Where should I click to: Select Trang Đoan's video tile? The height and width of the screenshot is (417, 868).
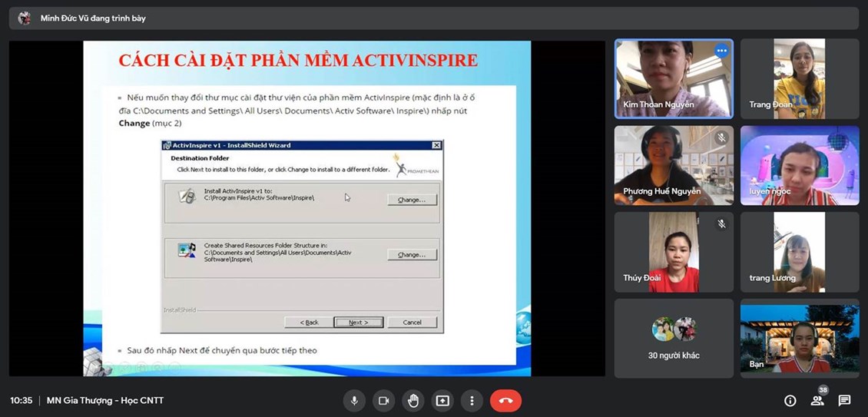click(x=799, y=78)
